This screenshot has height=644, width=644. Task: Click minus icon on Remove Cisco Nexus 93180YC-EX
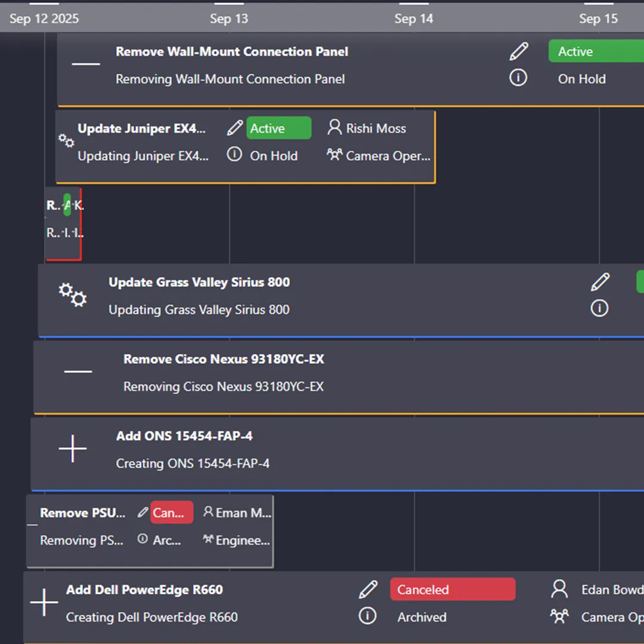[x=78, y=371]
